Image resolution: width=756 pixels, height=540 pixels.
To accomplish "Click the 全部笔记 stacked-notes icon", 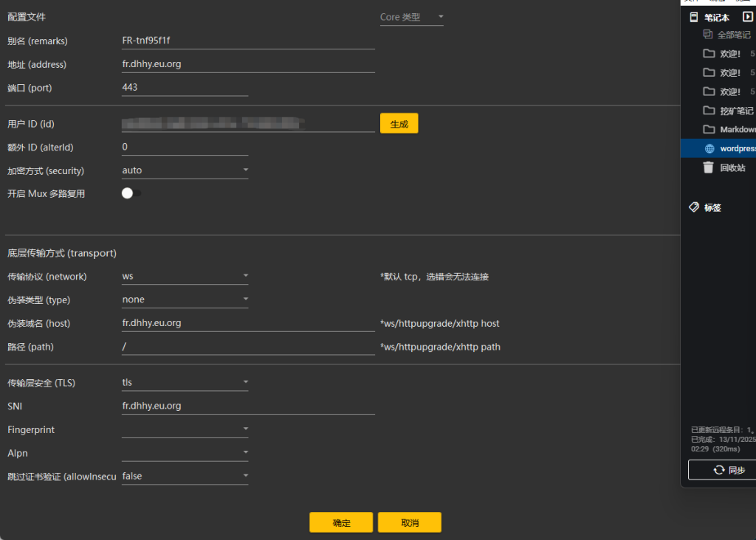I will click(x=708, y=35).
